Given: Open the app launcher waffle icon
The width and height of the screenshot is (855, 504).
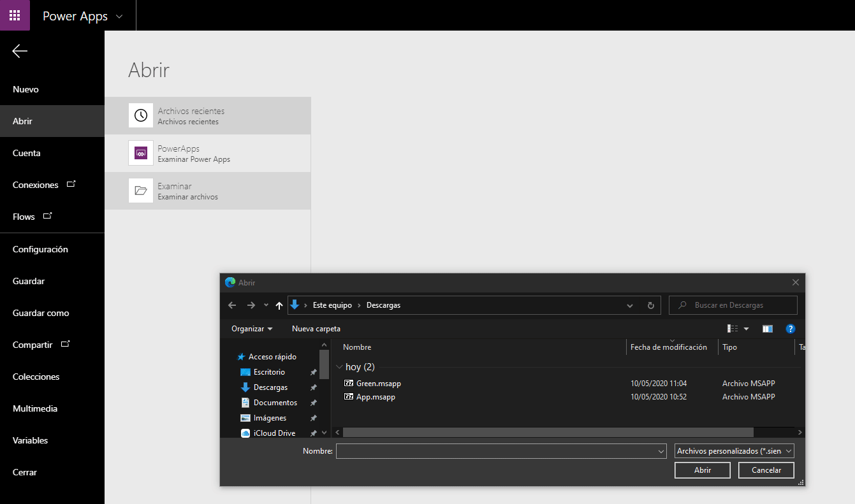Looking at the screenshot, I should 15,15.
